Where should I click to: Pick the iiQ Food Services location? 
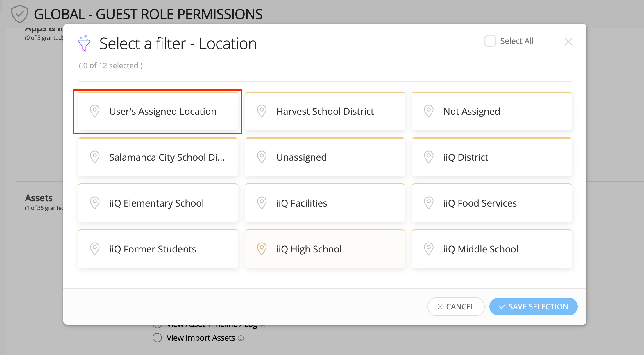tap(492, 203)
